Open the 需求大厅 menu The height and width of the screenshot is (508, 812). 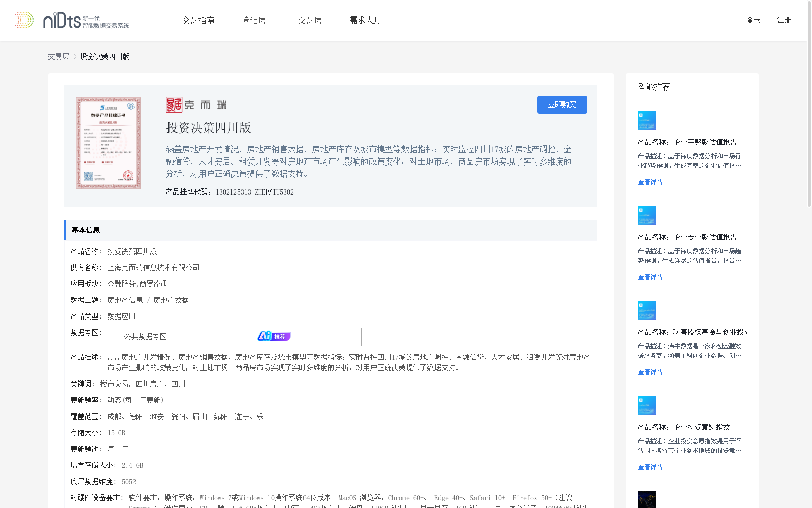[365, 20]
